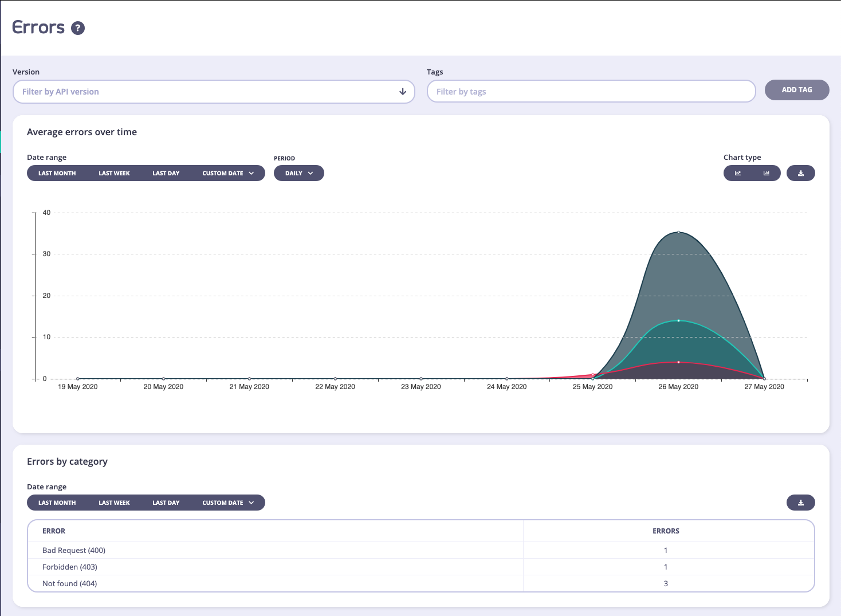
Task: Select Last Month for the chart date range
Action: (57, 173)
